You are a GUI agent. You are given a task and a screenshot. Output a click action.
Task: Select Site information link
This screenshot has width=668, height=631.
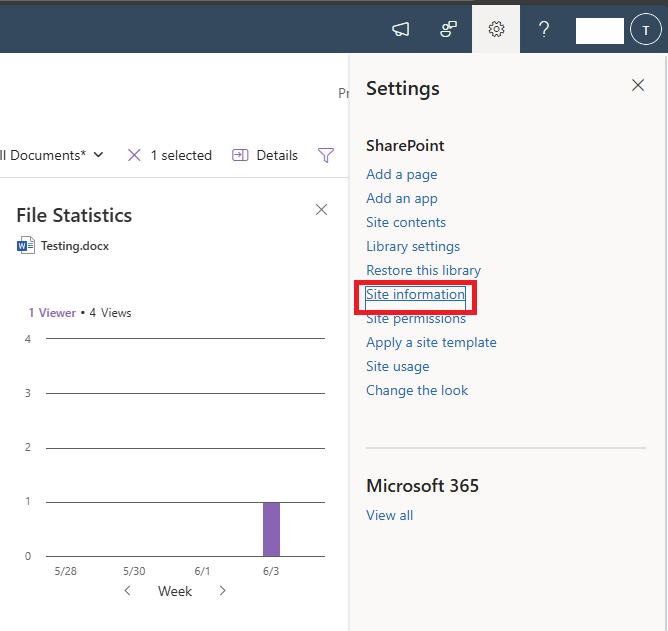click(x=415, y=294)
